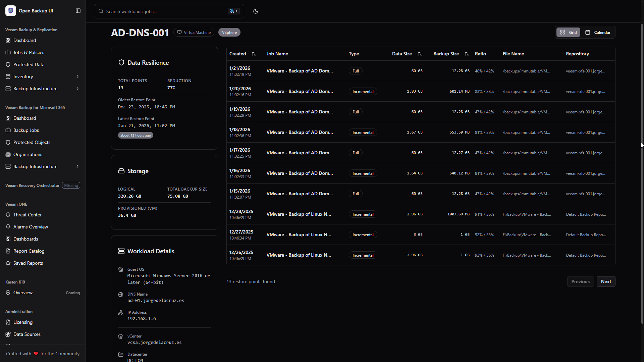This screenshot has width=644, height=362.
Task: Switch to Calendar view
Action: pyautogui.click(x=598, y=32)
